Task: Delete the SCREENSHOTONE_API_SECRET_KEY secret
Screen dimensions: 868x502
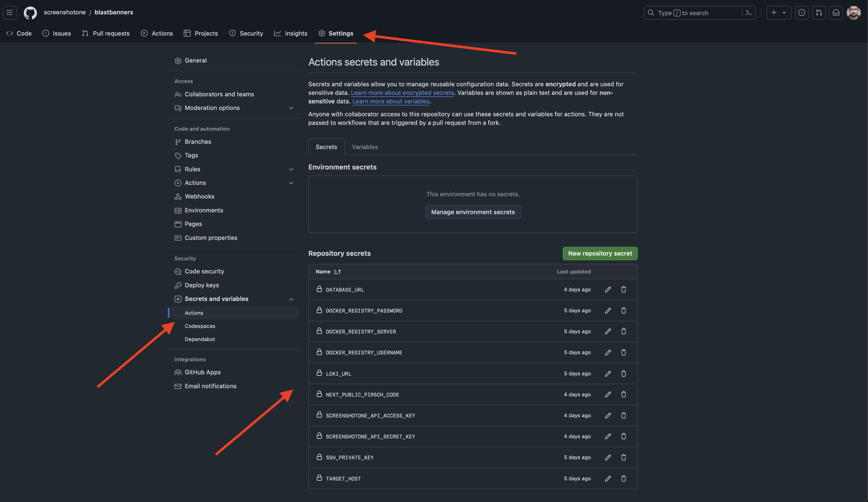Action: click(x=623, y=436)
